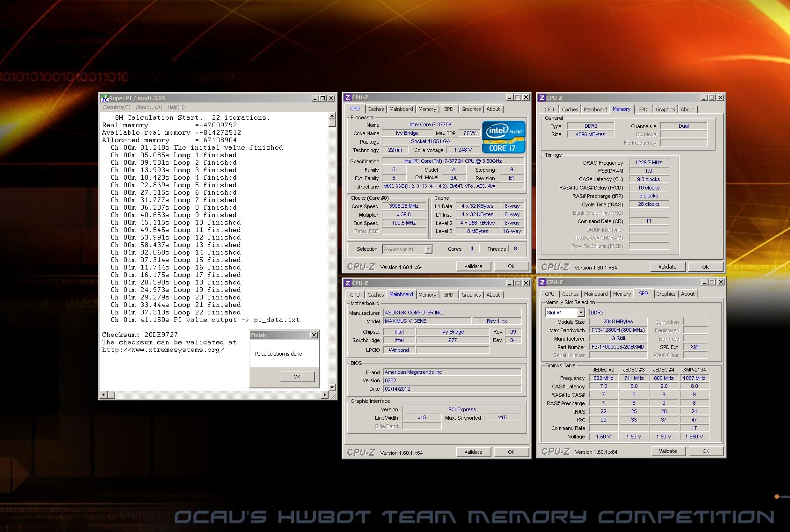
Task: Maximize the Super PI window
Action: click(323, 98)
